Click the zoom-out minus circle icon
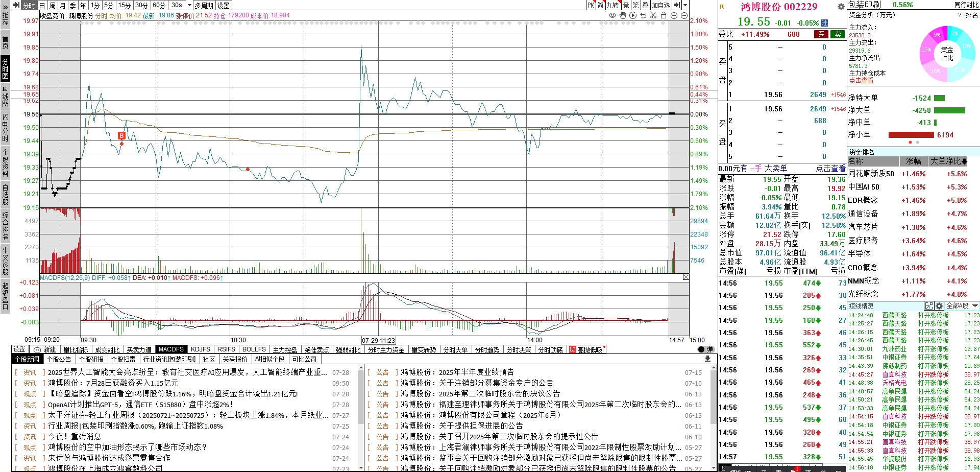980x472 pixels. pos(684,16)
